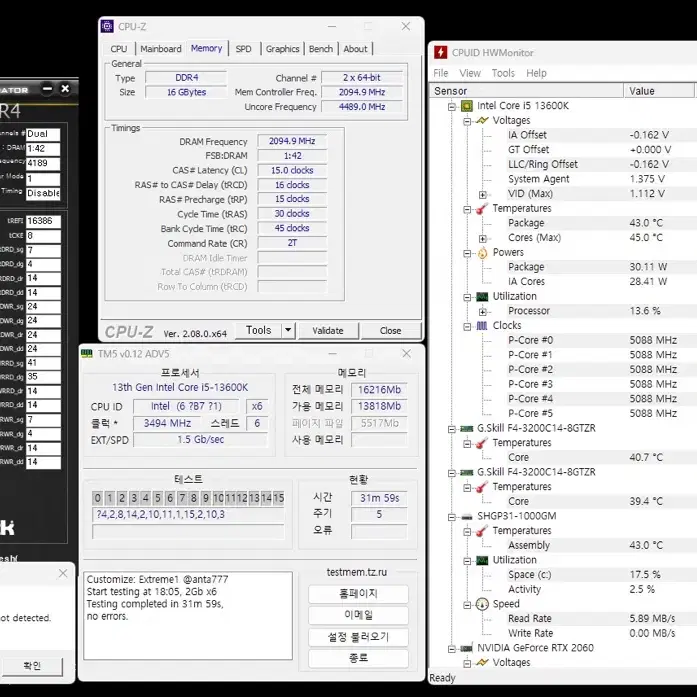
Task: Select the System Agent voltage row
Action: click(592, 179)
